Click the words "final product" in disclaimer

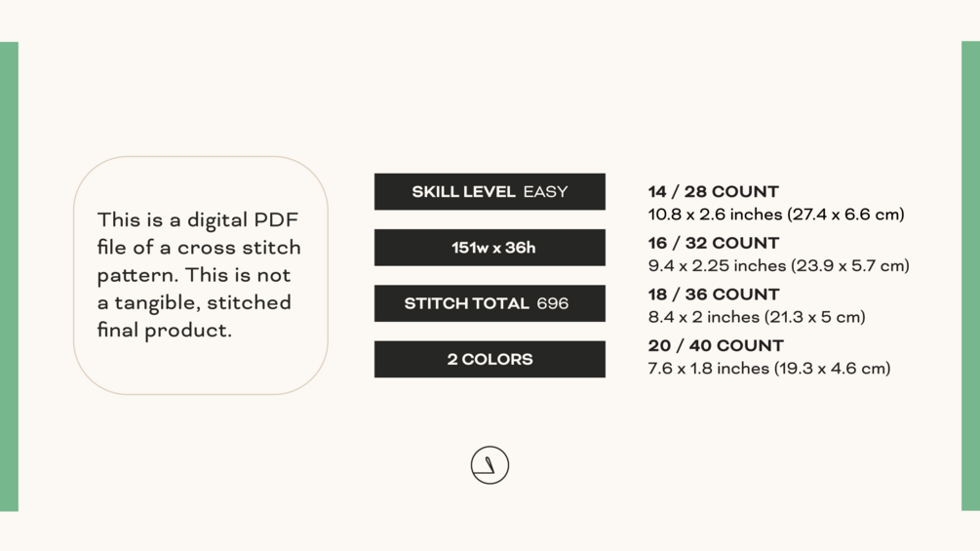[164, 331]
